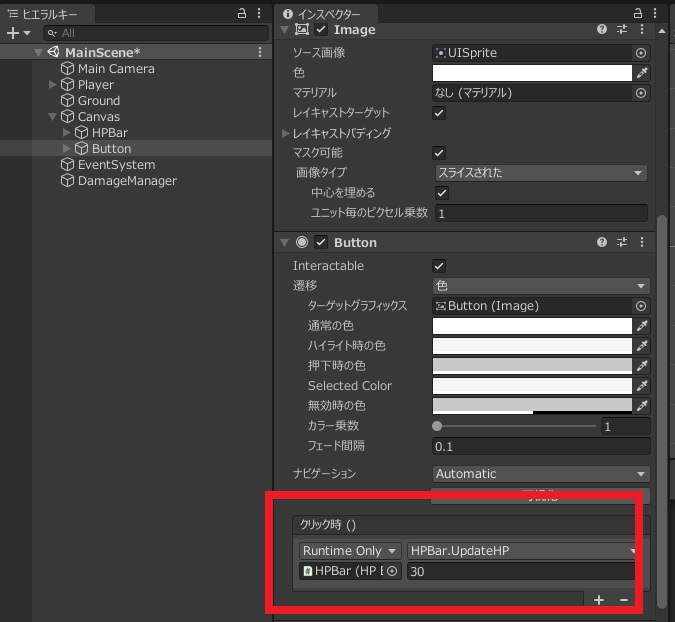
Task: Open object picker for material field
Action: [641, 93]
